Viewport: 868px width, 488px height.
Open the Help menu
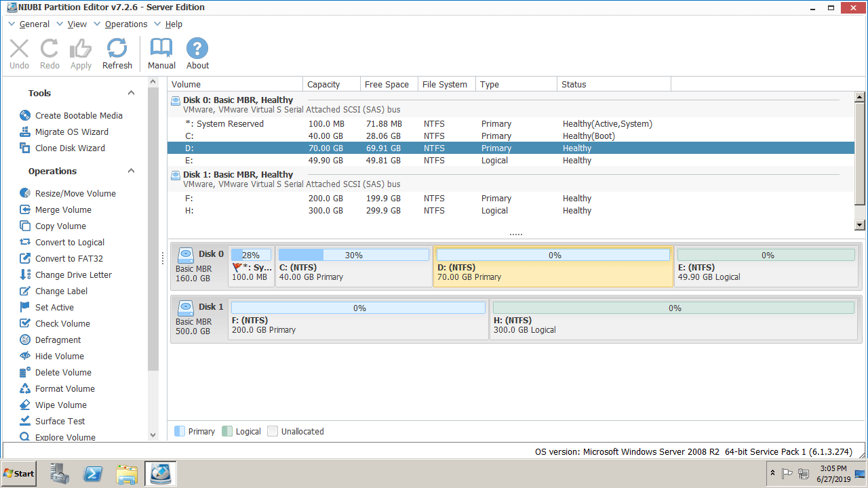click(x=174, y=24)
